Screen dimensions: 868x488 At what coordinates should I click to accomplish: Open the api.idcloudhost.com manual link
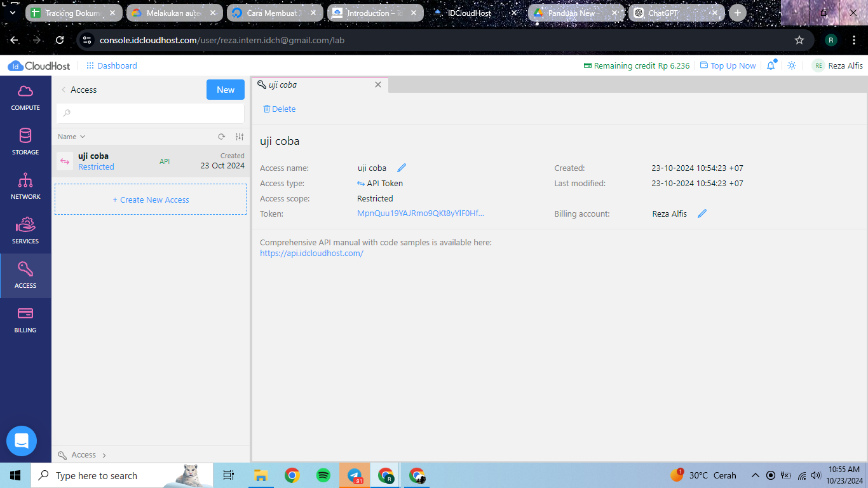point(311,253)
